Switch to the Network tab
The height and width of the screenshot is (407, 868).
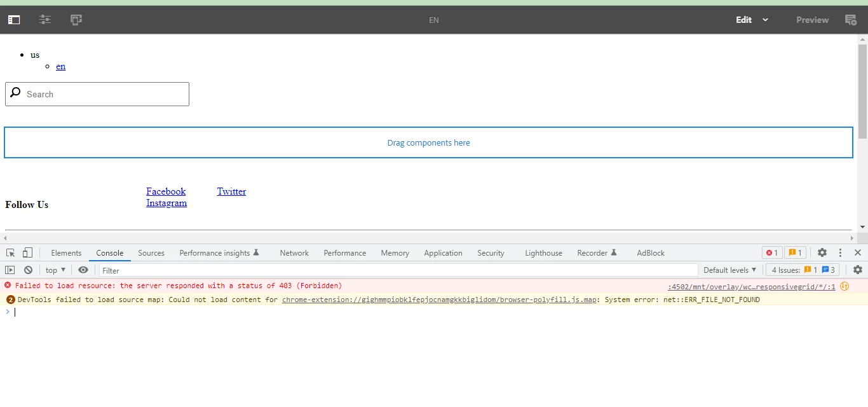(294, 252)
